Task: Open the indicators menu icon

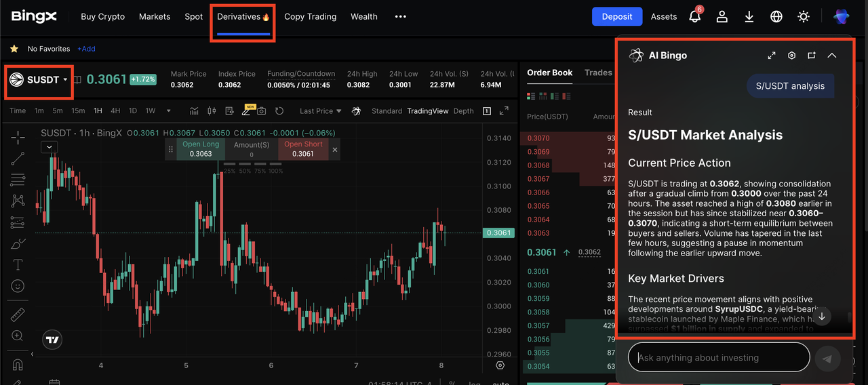Action: pos(194,111)
